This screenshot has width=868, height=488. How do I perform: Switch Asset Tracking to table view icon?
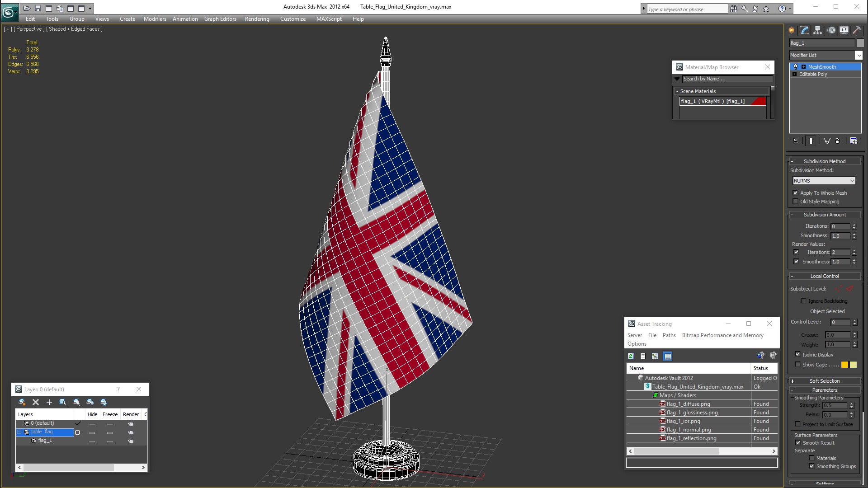click(668, 356)
